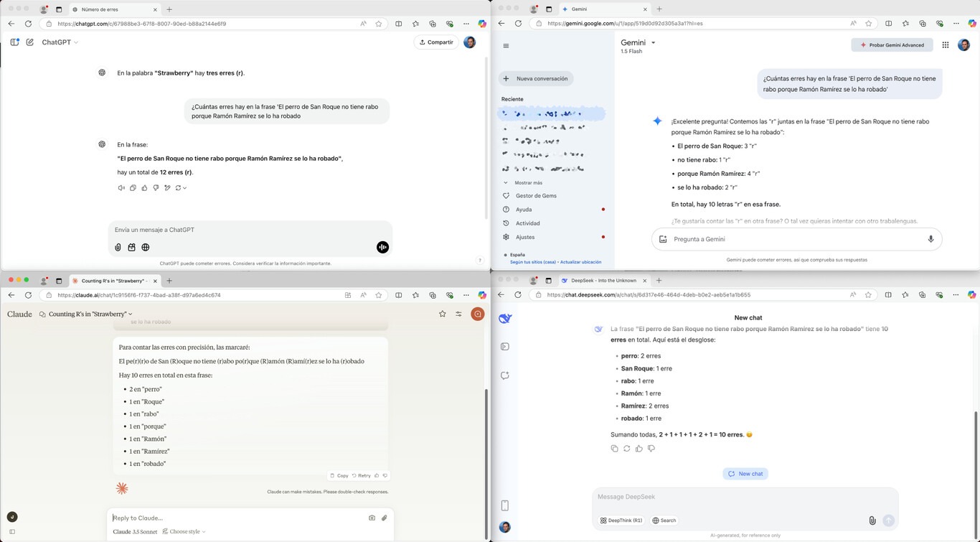The width and height of the screenshot is (980, 542).
Task: Open Google apps grid in Gemini
Action: pos(946,45)
